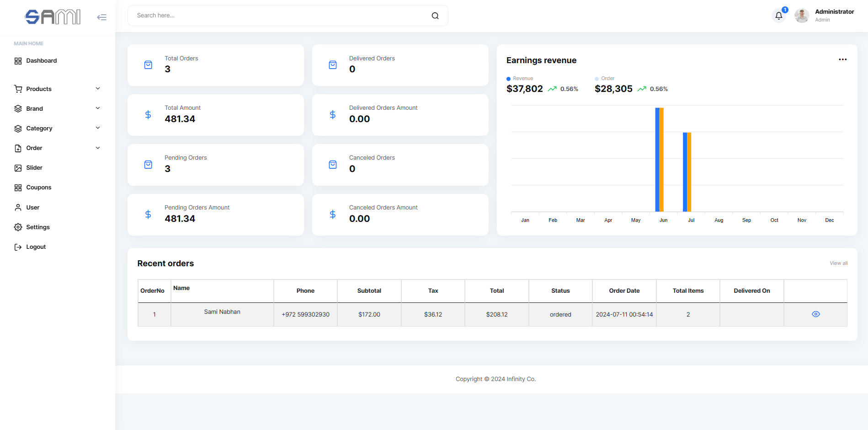The image size is (868, 430).
Task: Click the Logout icon in the sidebar
Action: pos(18,247)
